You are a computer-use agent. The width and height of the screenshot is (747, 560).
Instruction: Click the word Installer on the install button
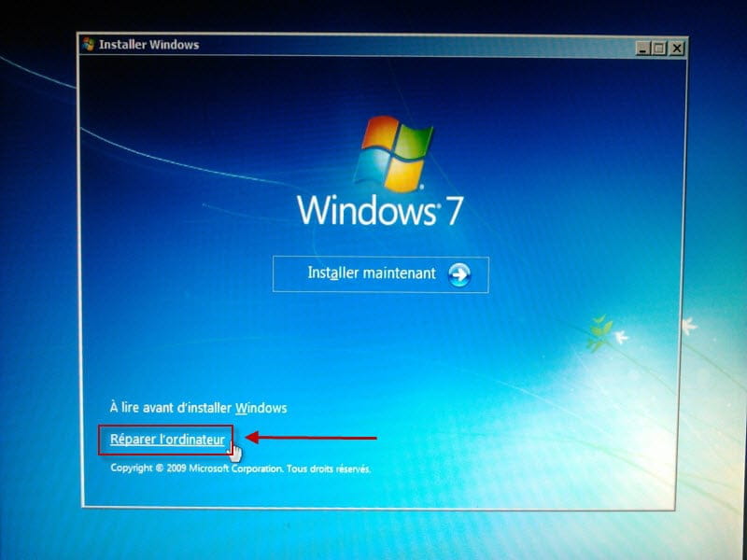tap(332, 273)
